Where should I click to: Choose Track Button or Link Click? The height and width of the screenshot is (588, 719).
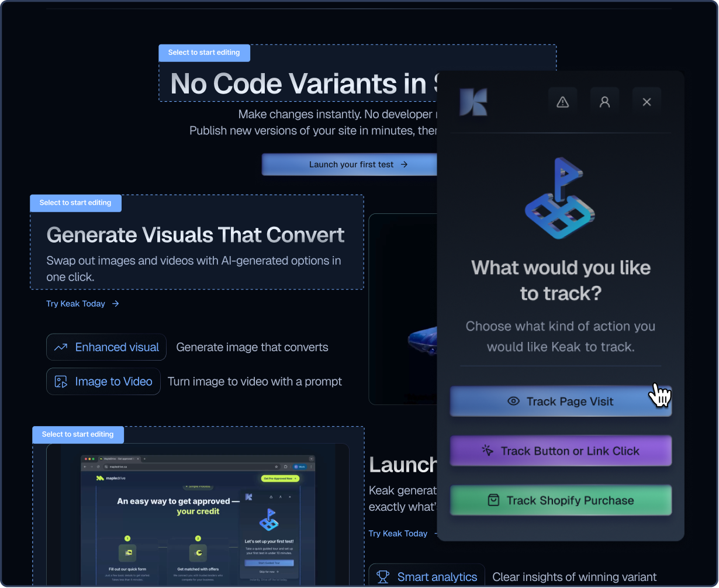click(x=560, y=451)
